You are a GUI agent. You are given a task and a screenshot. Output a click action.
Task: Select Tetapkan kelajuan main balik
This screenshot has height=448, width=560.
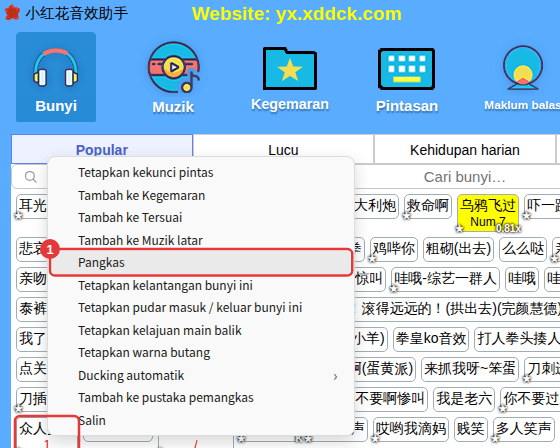click(x=160, y=330)
